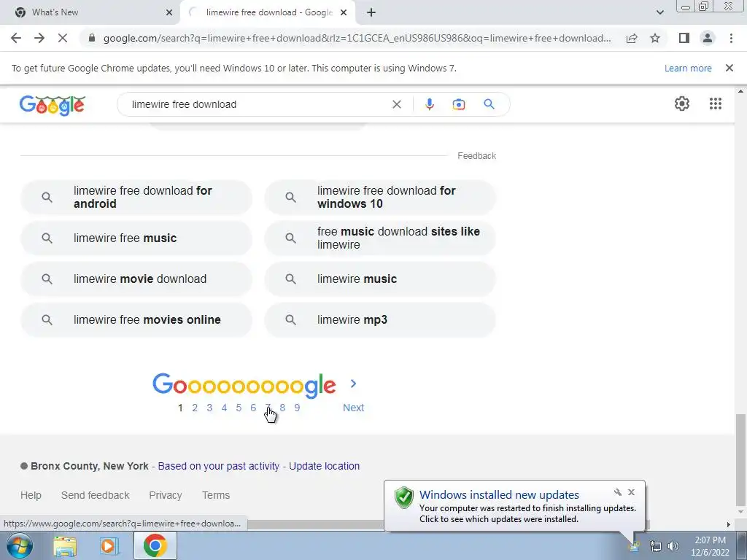This screenshot has width=747, height=560.
Task: Open Windows Explorer from the taskbar
Action: pyautogui.click(x=65, y=545)
